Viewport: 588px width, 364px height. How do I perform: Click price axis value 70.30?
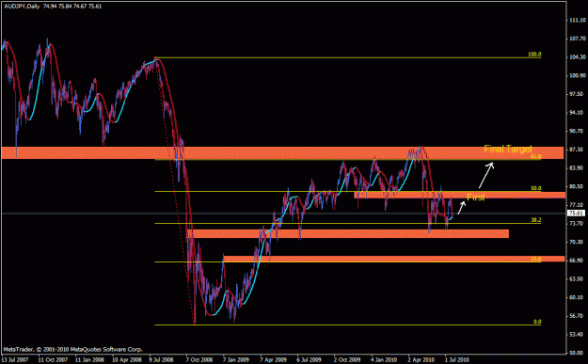578,242
